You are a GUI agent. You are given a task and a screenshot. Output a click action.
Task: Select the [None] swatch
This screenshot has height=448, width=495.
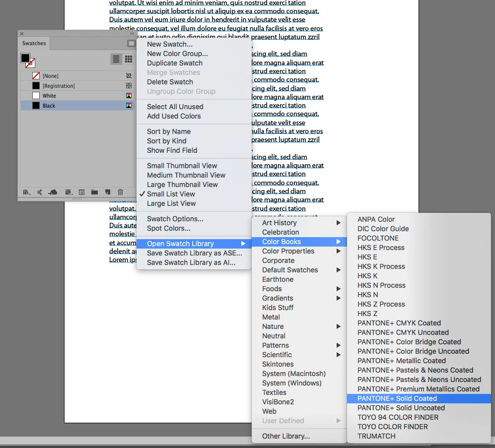coord(77,76)
